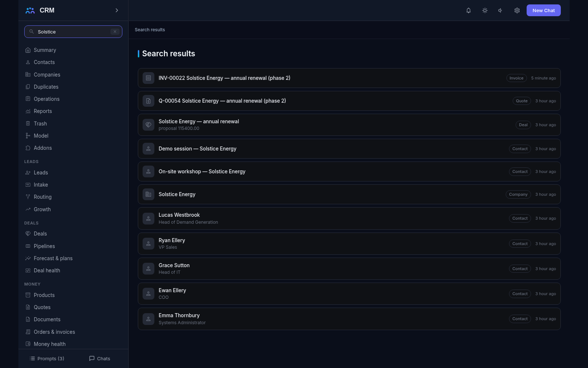Open the Growth trend icon
The image size is (588, 368).
(28, 209)
